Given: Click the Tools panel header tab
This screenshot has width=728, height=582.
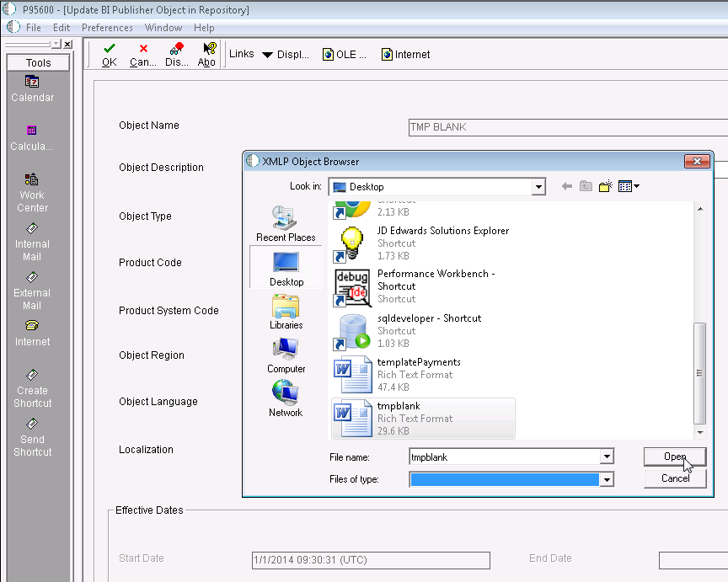Looking at the screenshot, I should [x=39, y=62].
